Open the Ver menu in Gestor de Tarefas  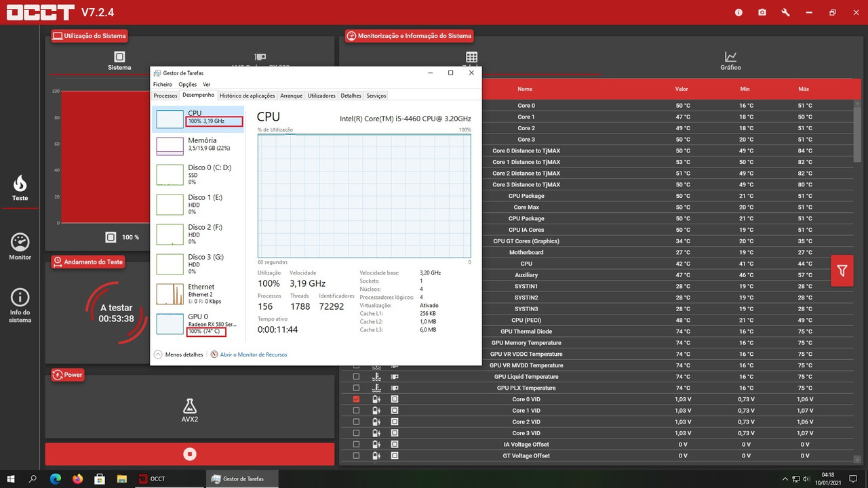point(207,85)
